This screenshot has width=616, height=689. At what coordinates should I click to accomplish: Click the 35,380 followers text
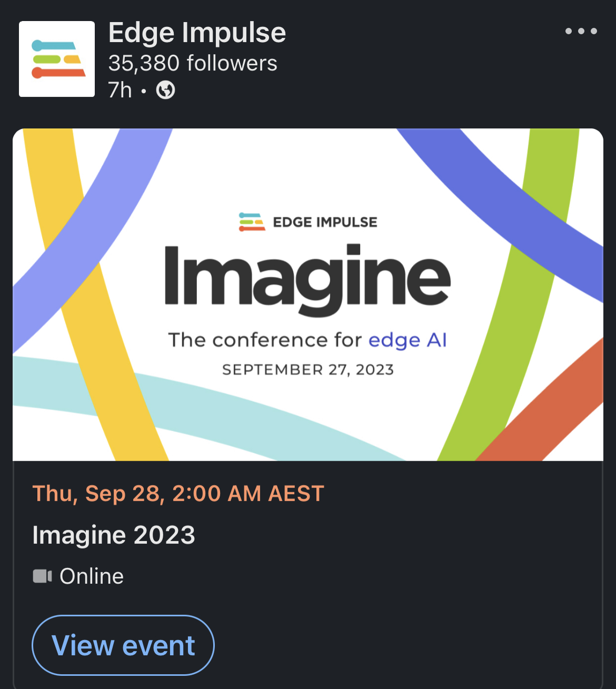pyautogui.click(x=193, y=63)
